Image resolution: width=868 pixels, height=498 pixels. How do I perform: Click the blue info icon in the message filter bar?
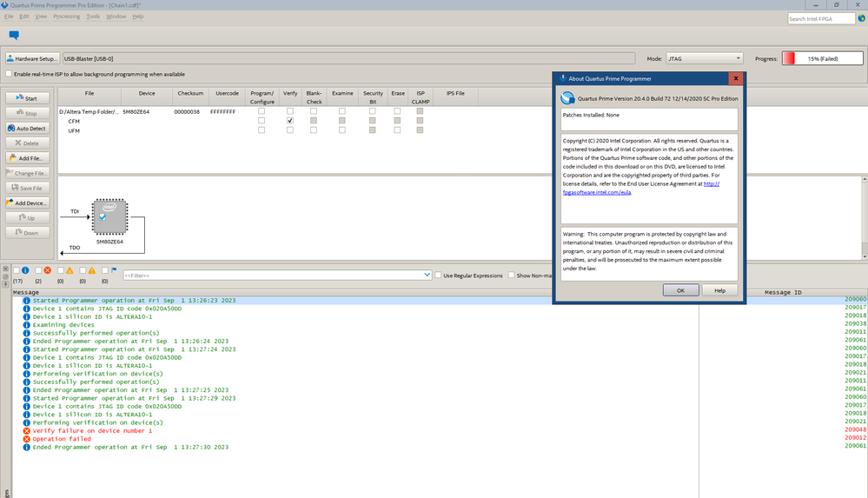coord(25,270)
